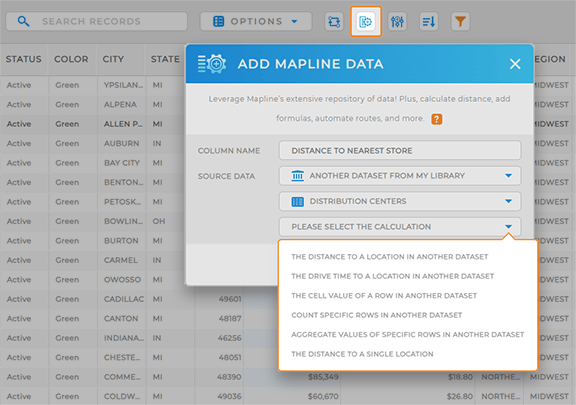
Task: Focus the Search Records field
Action: pyautogui.click(x=97, y=21)
